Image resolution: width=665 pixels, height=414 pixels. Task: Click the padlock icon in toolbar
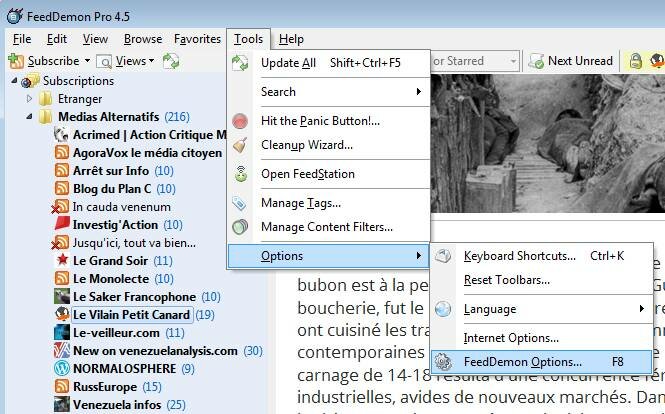(x=635, y=61)
